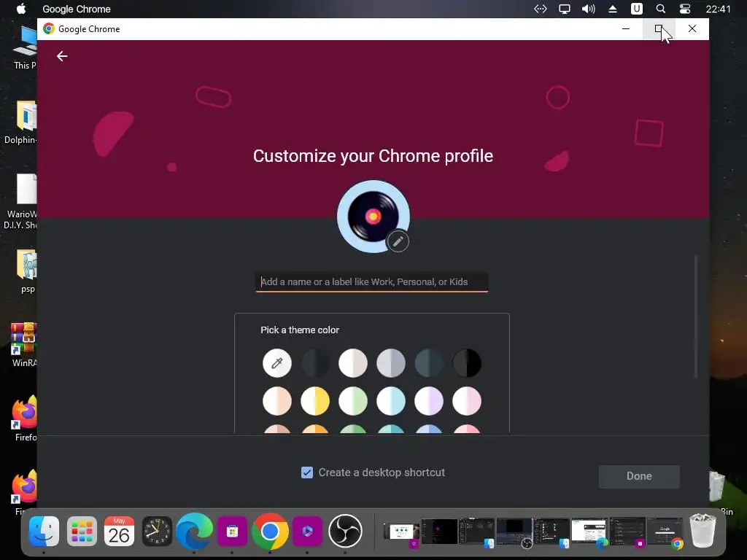This screenshot has height=560, width=747.
Task: Open Microsoft Store from the dock
Action: click(x=232, y=531)
